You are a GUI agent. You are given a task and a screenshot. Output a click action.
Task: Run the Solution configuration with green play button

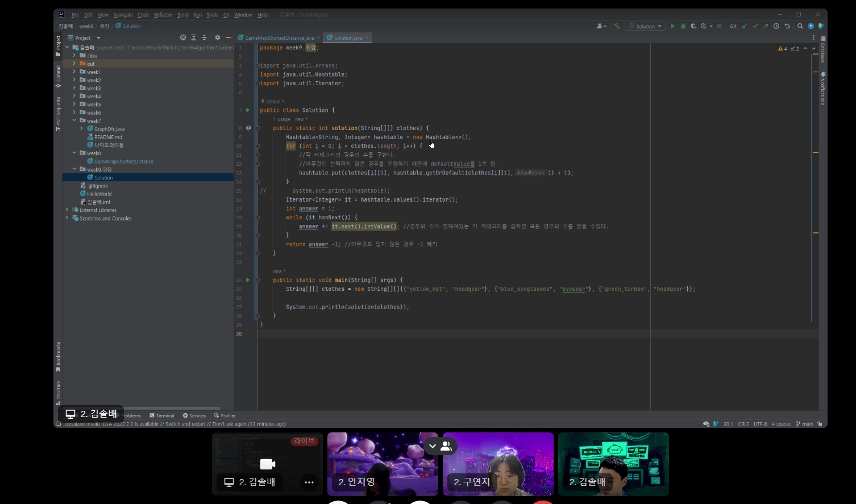coord(672,26)
